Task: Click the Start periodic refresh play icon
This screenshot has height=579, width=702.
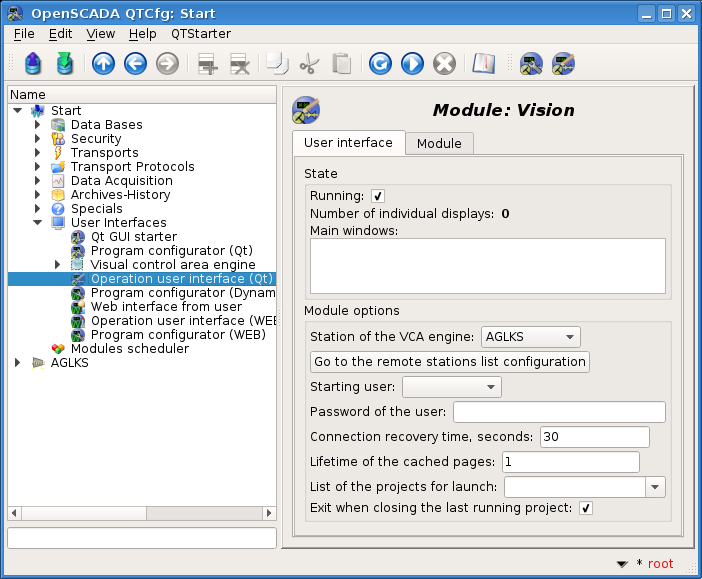Action: 412,64
